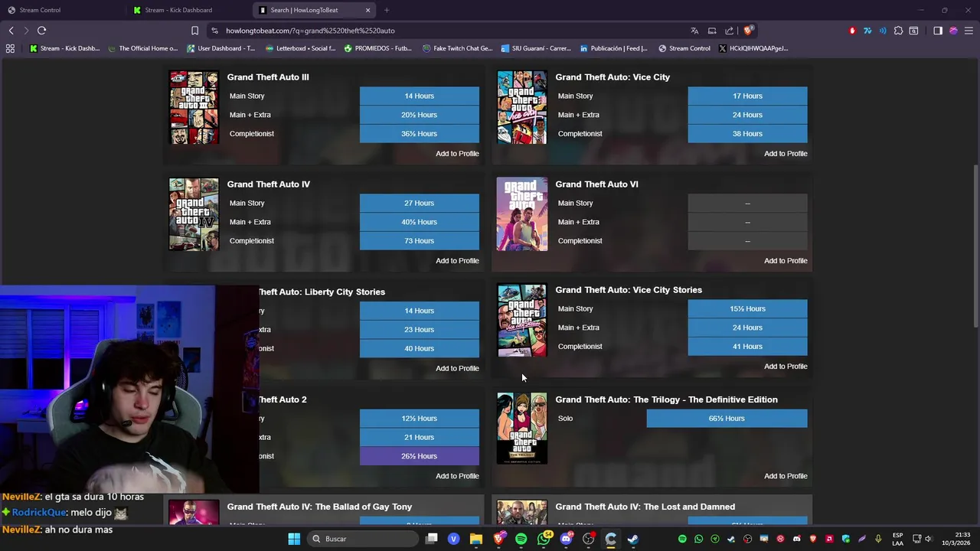
Task: Add Grand Theft Auto 2 to profile
Action: tap(457, 476)
